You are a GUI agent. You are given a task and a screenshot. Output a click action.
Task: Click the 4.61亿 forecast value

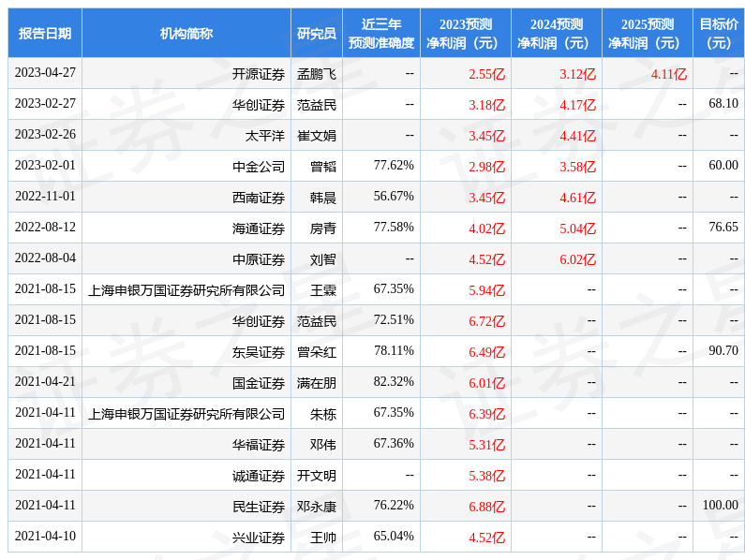coord(577,198)
